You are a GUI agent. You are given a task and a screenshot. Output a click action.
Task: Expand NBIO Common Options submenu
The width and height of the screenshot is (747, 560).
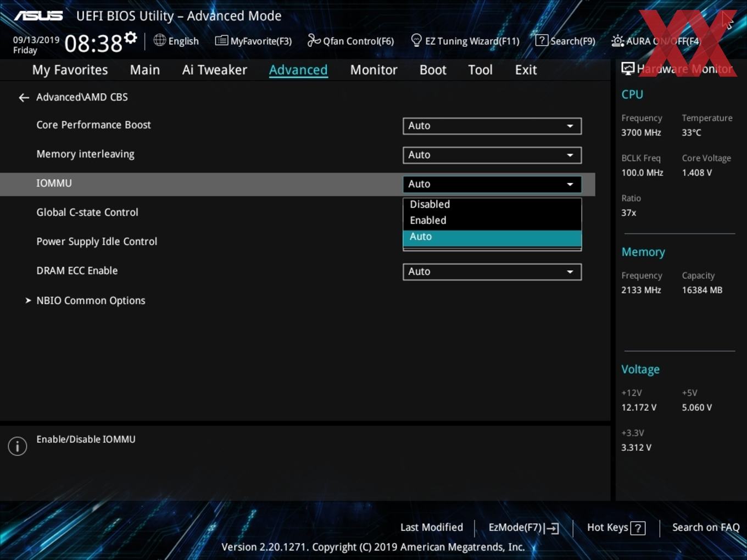[x=91, y=300]
